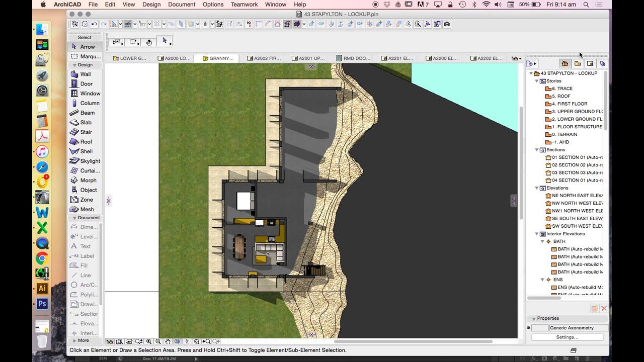Select the Object tool

(x=85, y=190)
